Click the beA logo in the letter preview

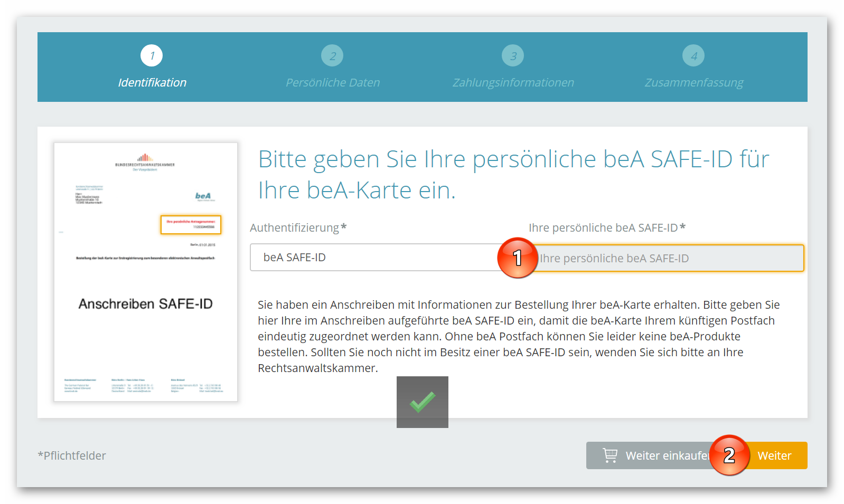203,196
